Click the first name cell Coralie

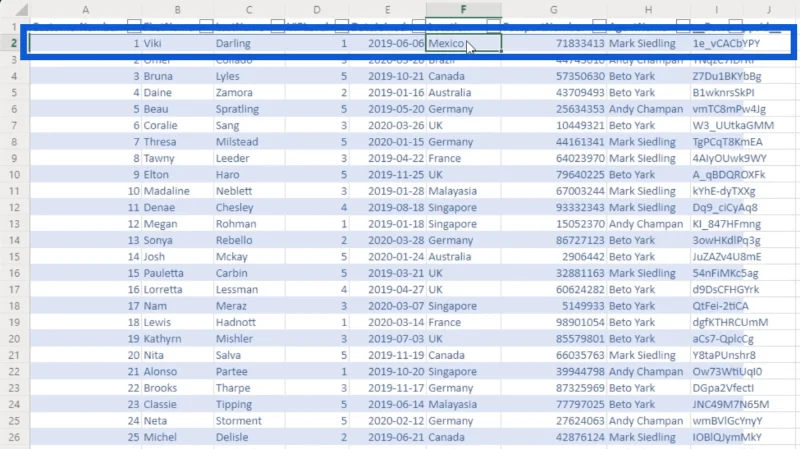point(178,125)
